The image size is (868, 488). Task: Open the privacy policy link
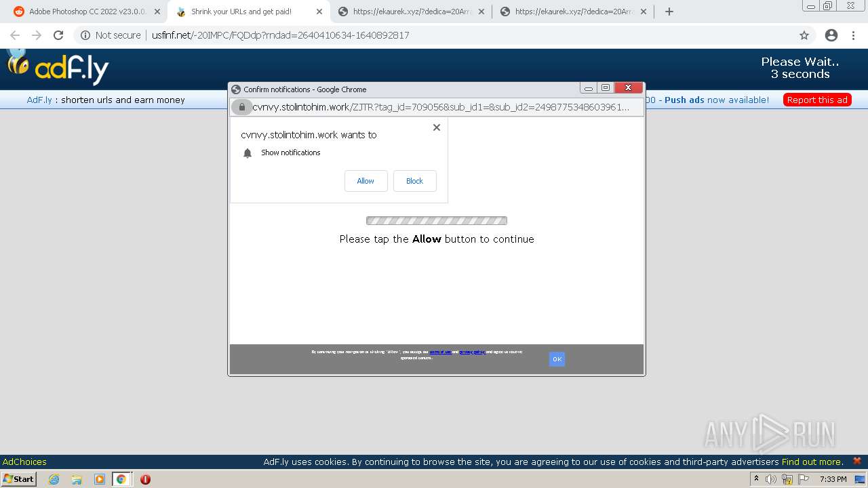(x=472, y=352)
